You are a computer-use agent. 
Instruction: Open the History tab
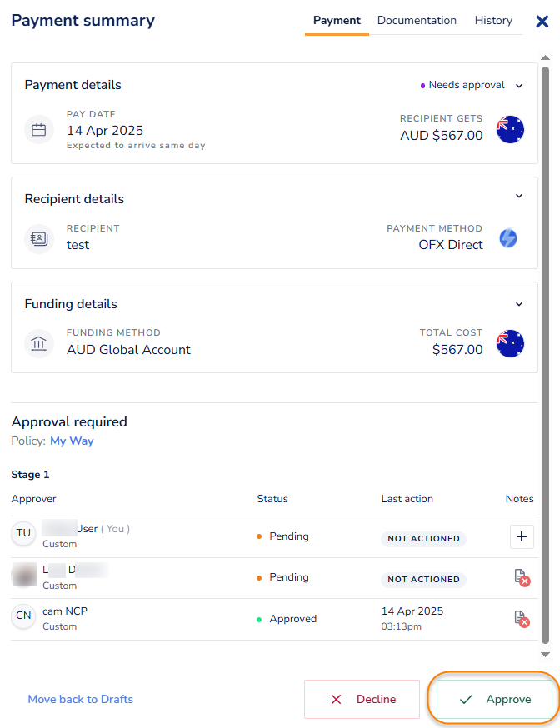(493, 21)
